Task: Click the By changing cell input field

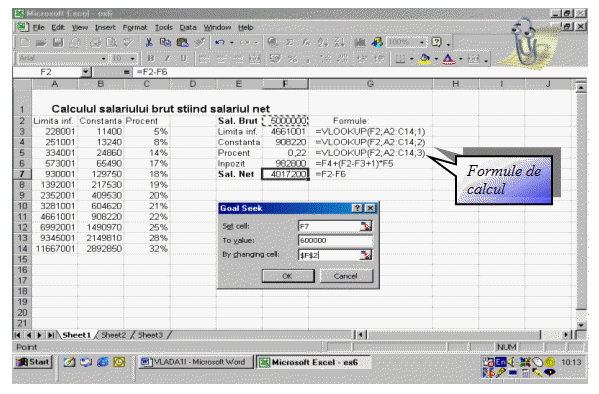Action: click(329, 255)
